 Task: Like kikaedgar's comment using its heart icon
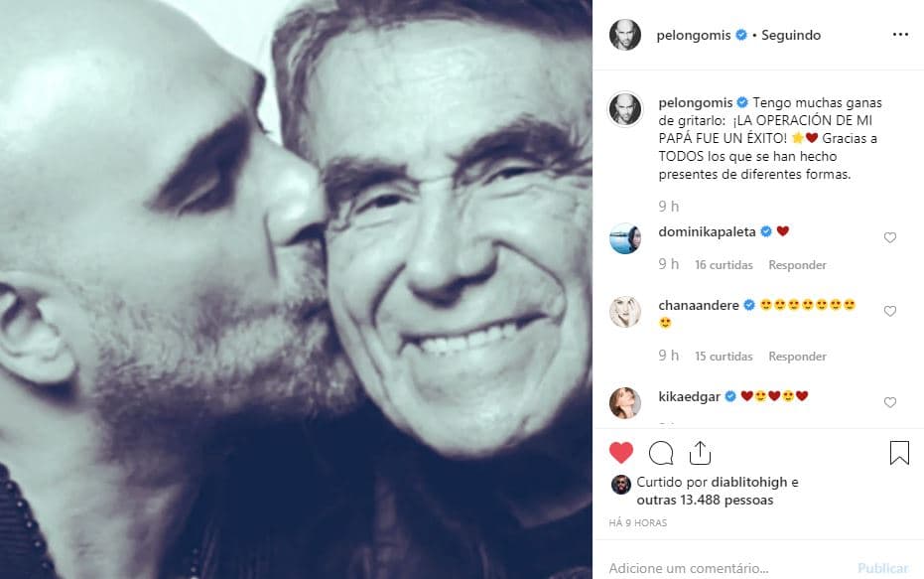coord(890,402)
